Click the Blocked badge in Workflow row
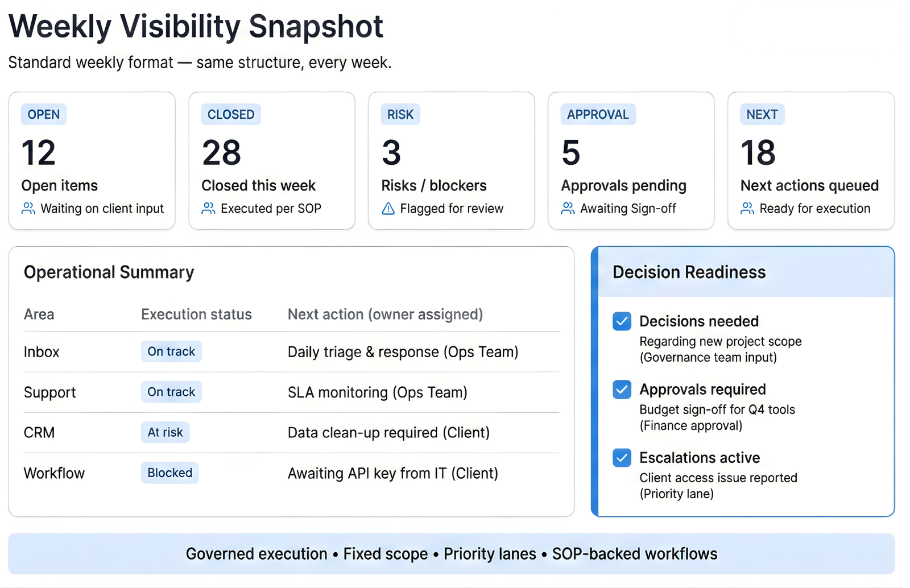Screen dimensions: 910x588 click(169, 473)
